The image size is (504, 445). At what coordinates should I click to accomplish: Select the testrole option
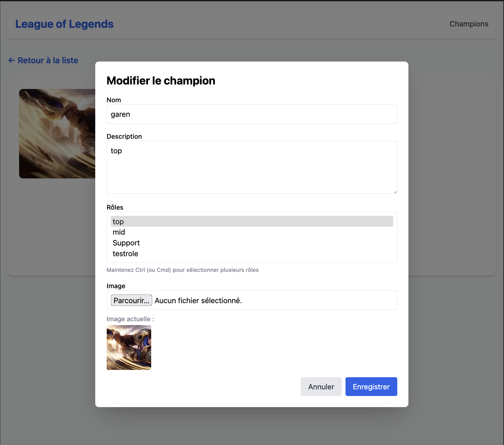[252, 254]
